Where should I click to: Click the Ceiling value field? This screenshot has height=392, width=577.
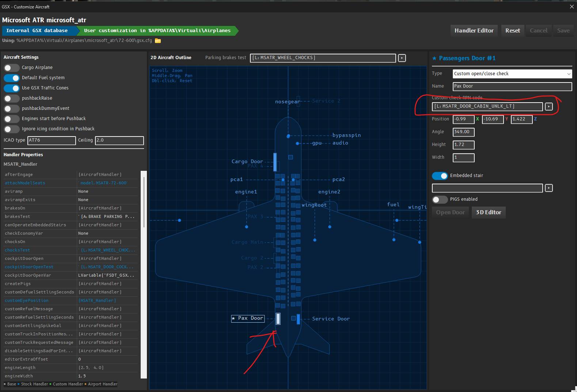pyautogui.click(x=119, y=141)
